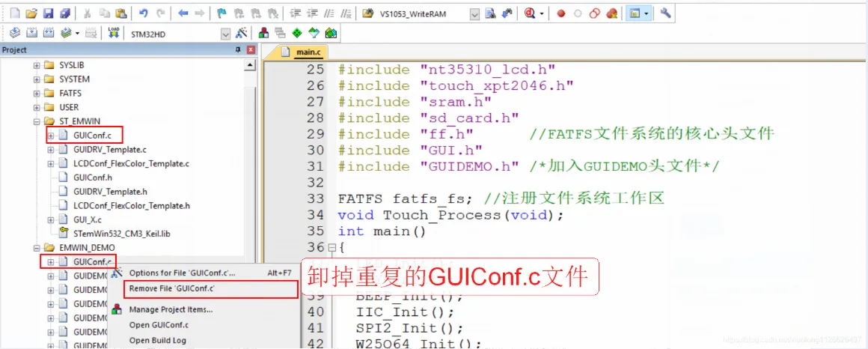The width and height of the screenshot is (868, 349).
Task: Copy selection using the toolbar copy icon
Action: pos(104,13)
